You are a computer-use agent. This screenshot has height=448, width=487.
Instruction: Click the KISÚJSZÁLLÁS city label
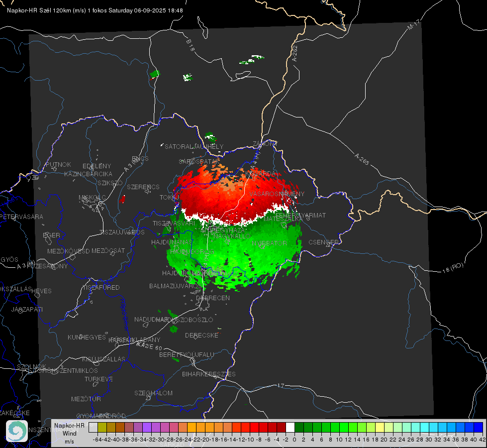[103, 359]
